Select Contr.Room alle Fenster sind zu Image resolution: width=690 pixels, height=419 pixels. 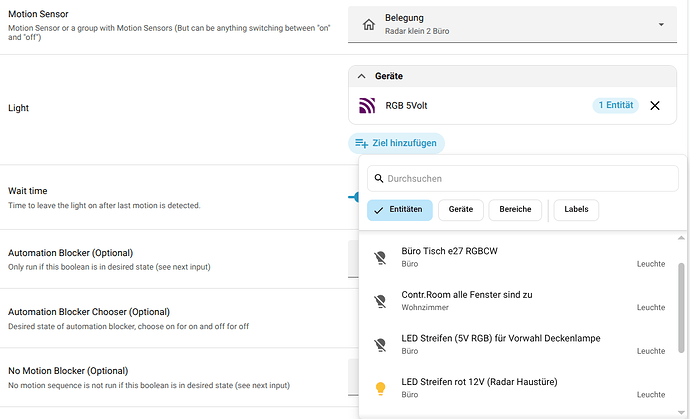click(x=518, y=301)
